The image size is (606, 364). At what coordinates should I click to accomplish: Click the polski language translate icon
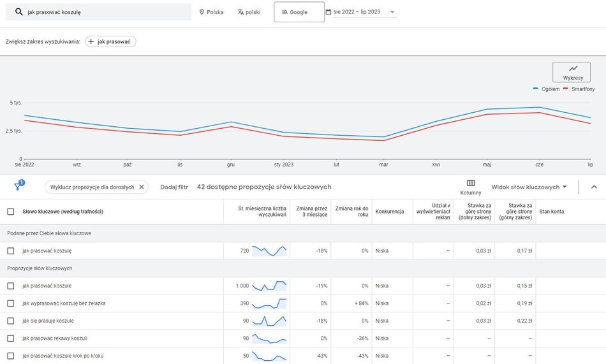(240, 12)
